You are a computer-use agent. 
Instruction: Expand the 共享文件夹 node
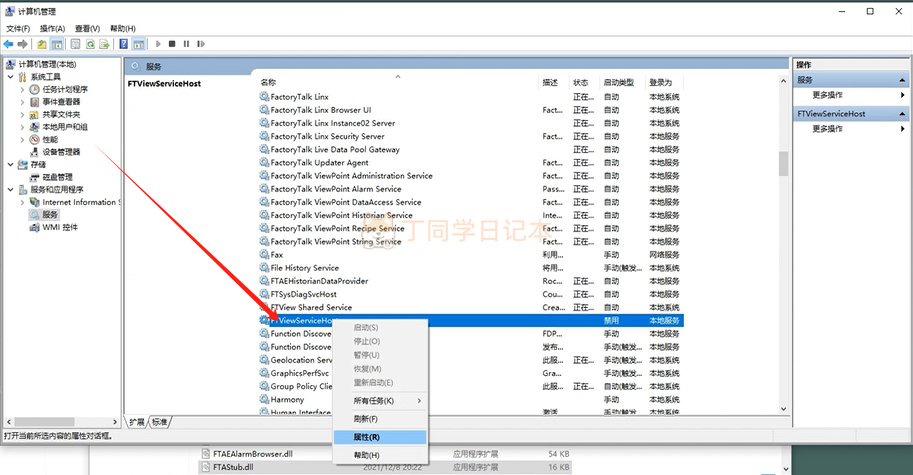click(22, 115)
